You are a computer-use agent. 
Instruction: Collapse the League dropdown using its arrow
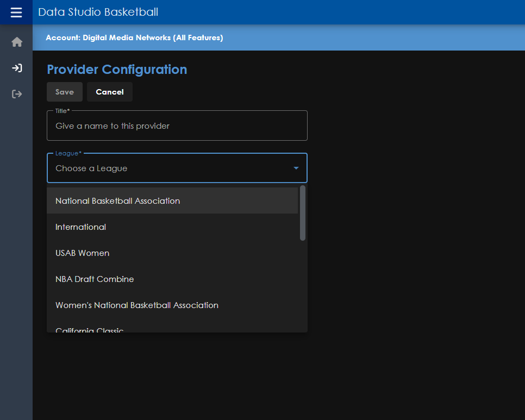[x=296, y=168]
